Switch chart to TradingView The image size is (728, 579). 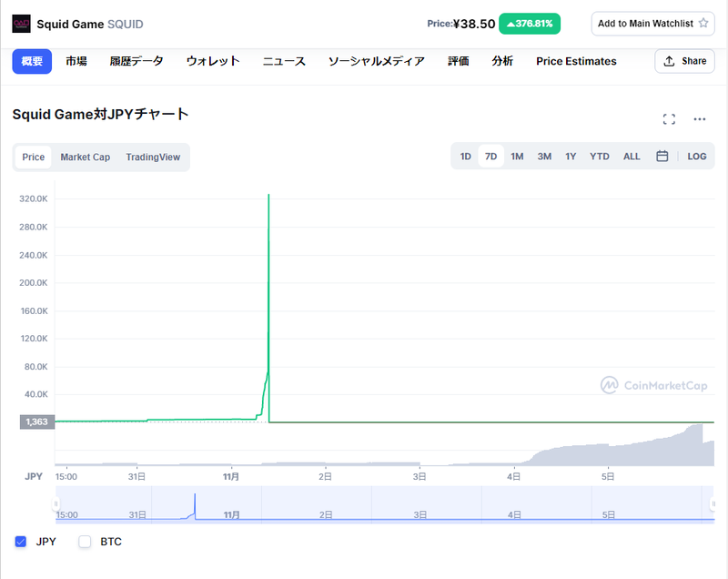[x=153, y=157]
